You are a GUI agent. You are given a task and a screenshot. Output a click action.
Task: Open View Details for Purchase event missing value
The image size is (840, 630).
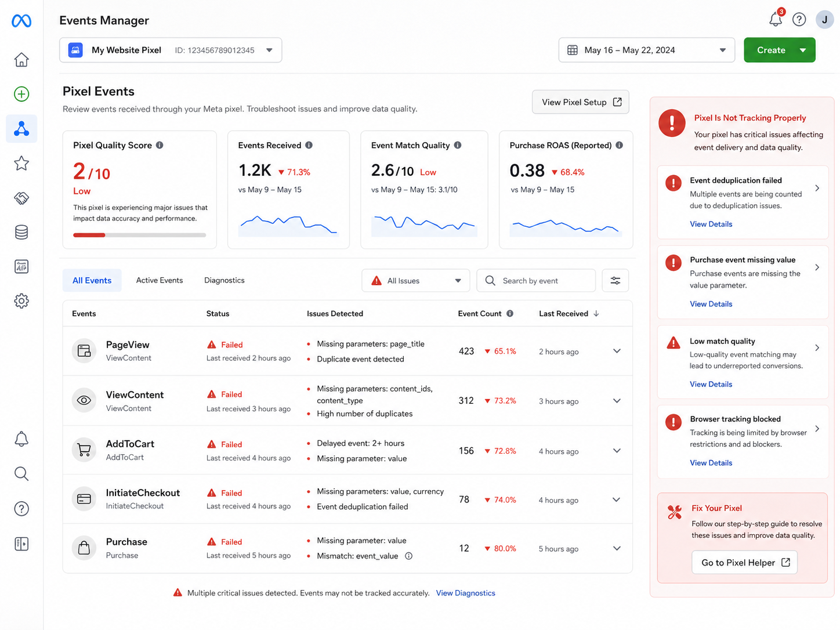(x=711, y=304)
